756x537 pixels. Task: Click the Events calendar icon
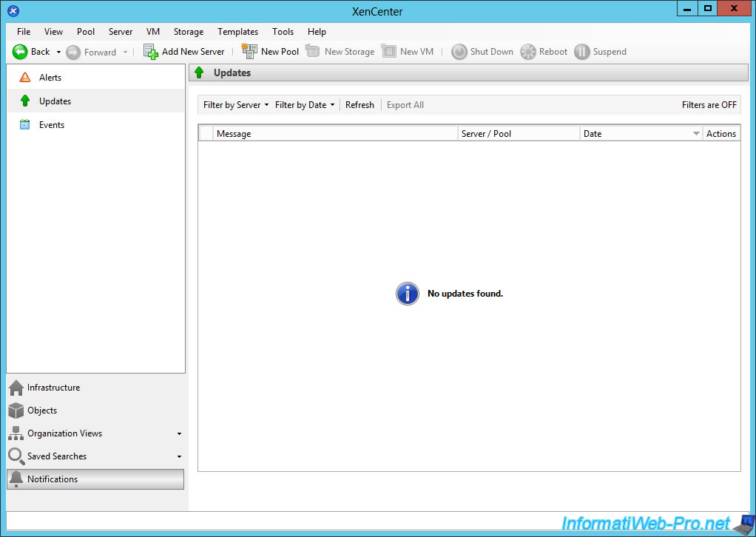(x=24, y=124)
